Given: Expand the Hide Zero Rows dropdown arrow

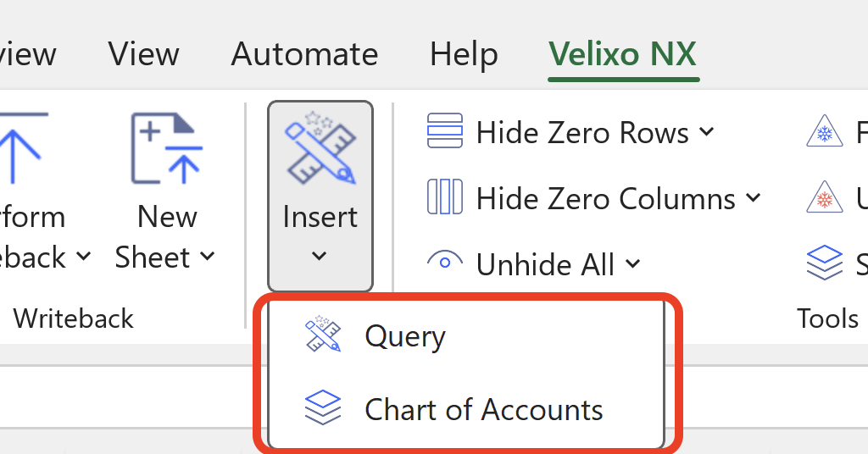Looking at the screenshot, I should pyautogui.click(x=707, y=131).
